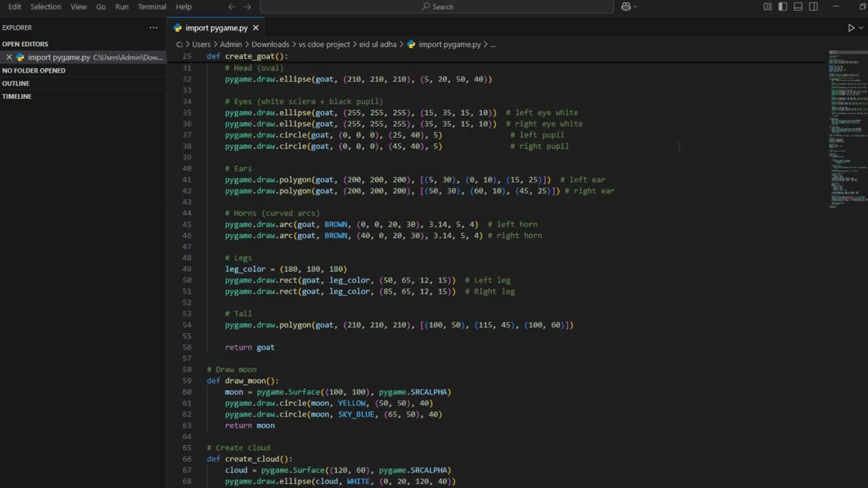The height and width of the screenshot is (488, 868).
Task: Click the breadcrumb trailing ellipsis
Action: pos(493,44)
